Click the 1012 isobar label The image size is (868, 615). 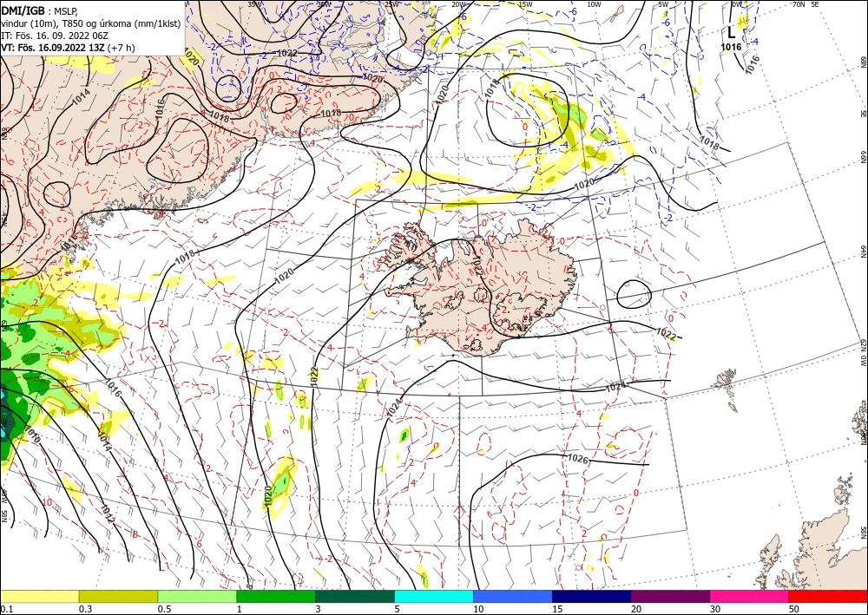point(108,514)
